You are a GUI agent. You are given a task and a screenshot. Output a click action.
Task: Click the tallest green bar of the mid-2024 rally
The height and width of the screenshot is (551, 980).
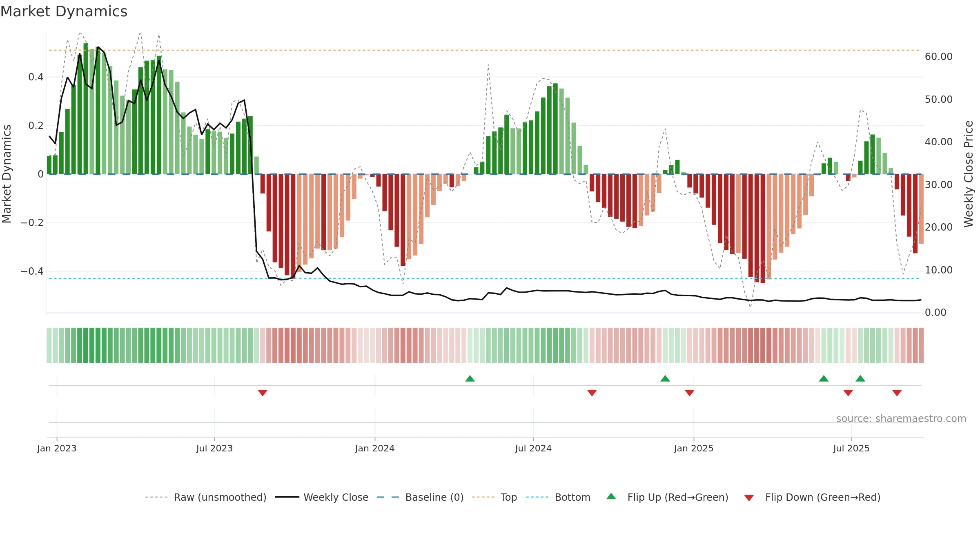555,129
